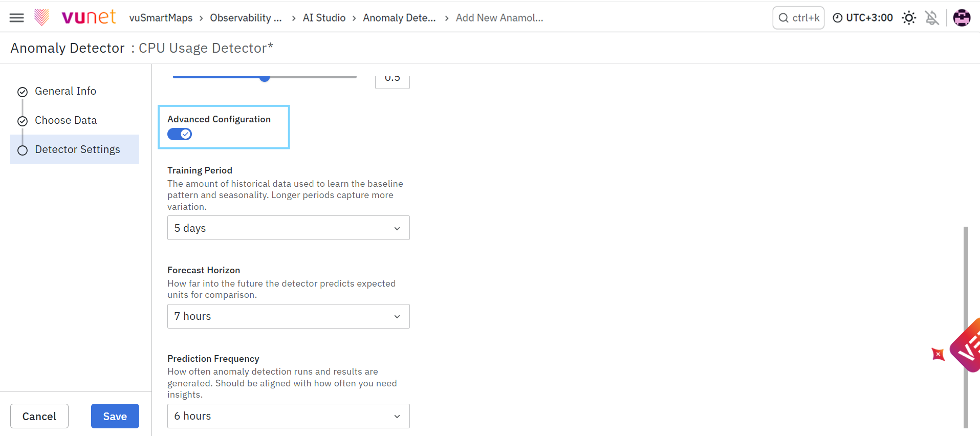This screenshot has height=436, width=980.
Task: Click the UTC+3:00 timezone clock
Action: click(863, 18)
